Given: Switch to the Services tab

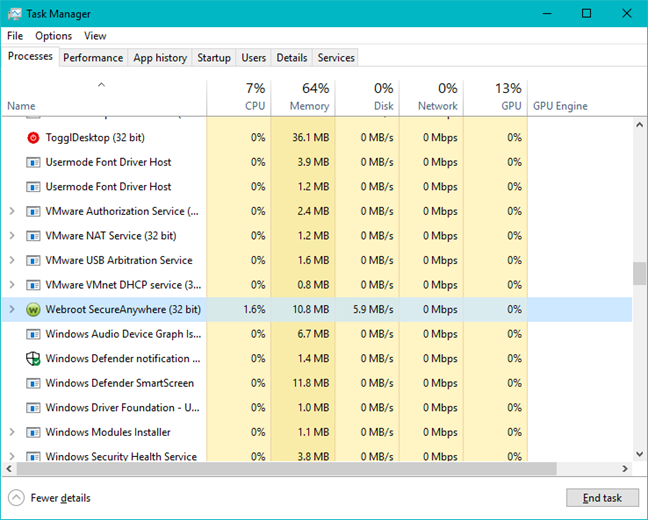Looking at the screenshot, I should [336, 58].
